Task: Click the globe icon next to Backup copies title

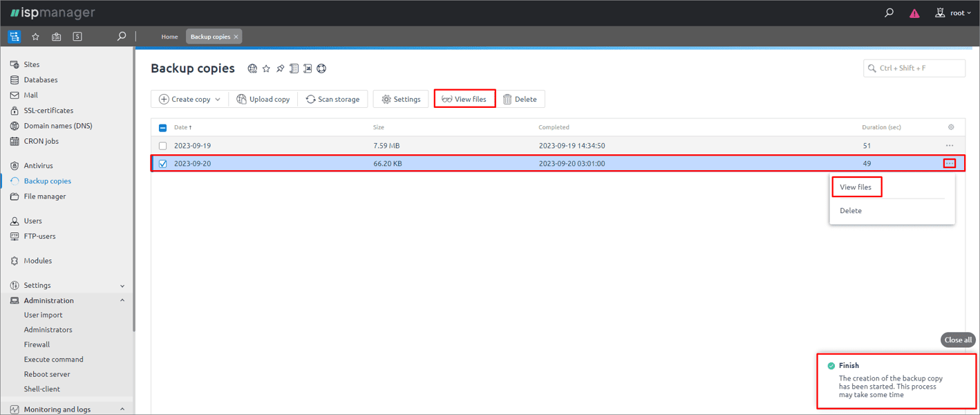Action: (x=252, y=68)
